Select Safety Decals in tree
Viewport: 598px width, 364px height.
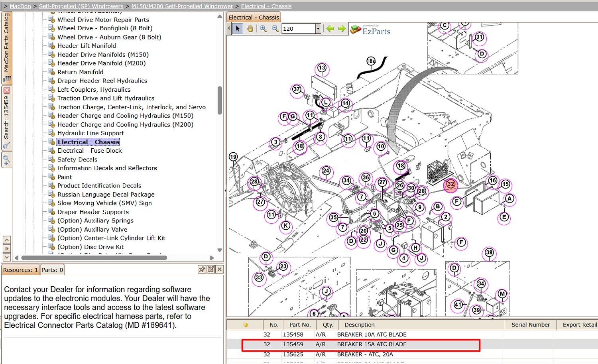[77, 159]
